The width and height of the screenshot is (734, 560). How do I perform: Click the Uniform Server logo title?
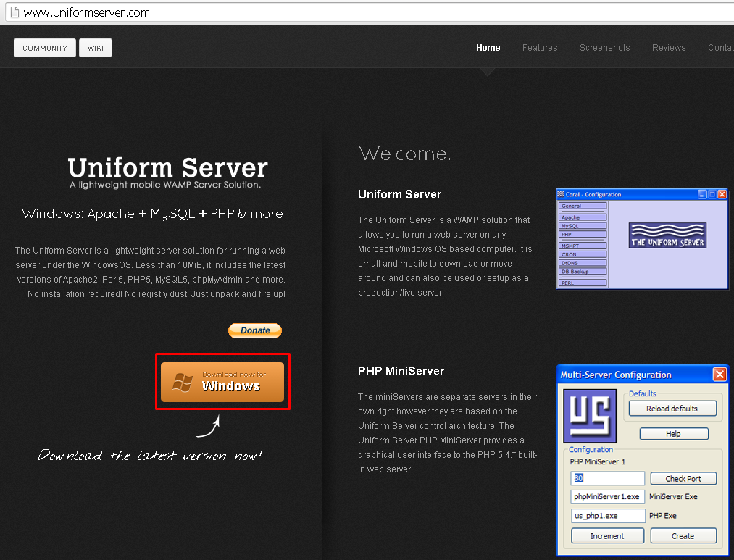(167, 167)
